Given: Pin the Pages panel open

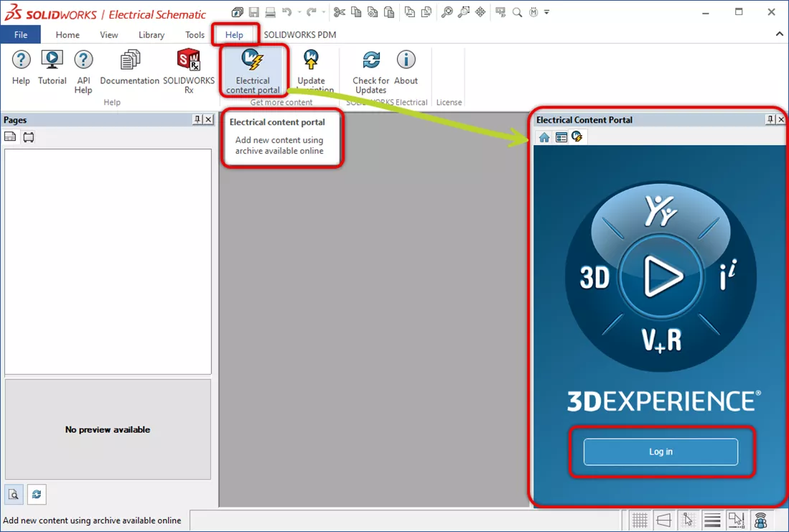Looking at the screenshot, I should point(199,119).
